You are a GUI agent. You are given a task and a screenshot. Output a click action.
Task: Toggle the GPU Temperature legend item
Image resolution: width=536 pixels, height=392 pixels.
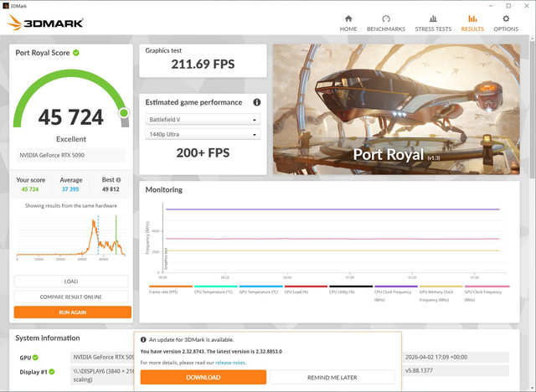pos(260,290)
